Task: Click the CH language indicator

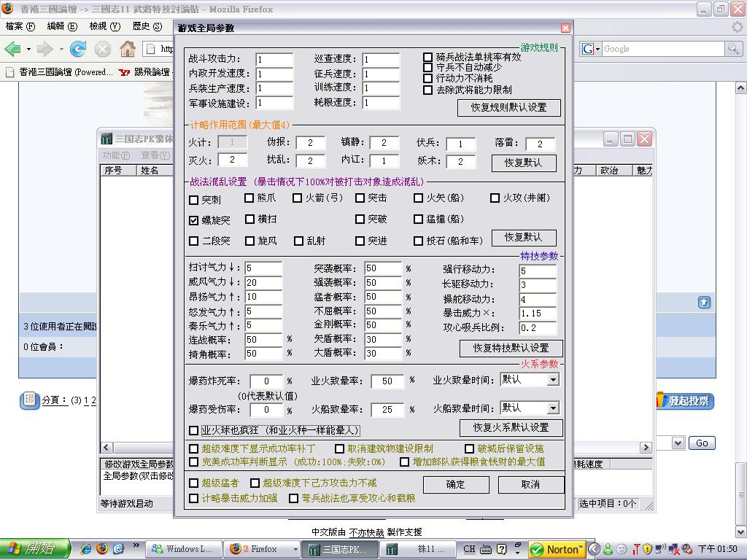Action: [469, 548]
